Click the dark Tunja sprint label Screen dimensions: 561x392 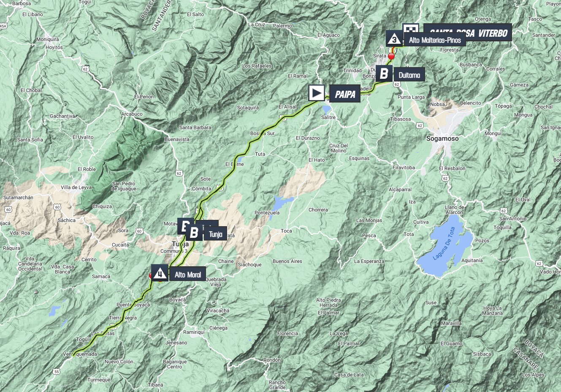215,234
